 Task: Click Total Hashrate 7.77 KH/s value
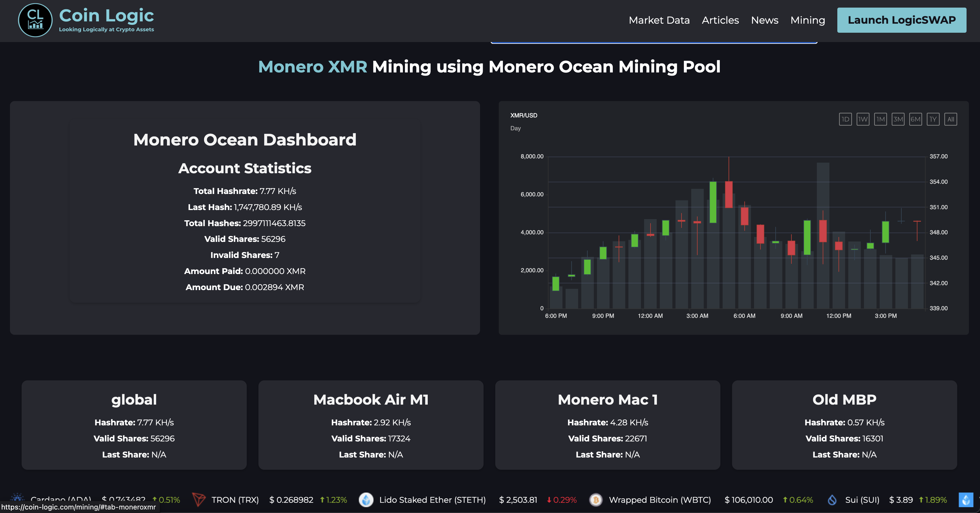pos(278,191)
